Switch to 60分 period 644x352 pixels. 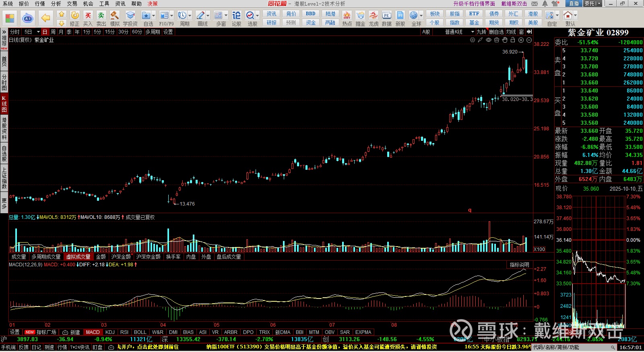[x=137, y=32]
